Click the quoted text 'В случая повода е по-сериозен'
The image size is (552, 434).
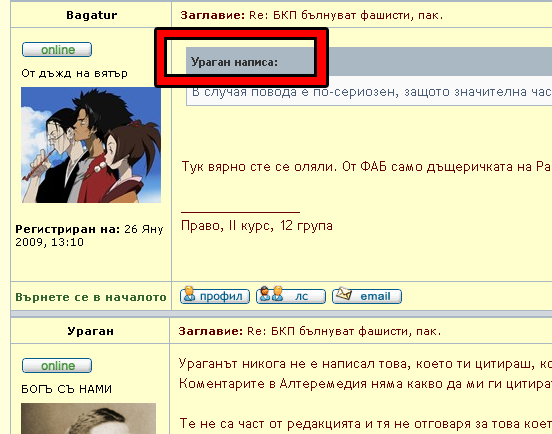tap(295, 92)
